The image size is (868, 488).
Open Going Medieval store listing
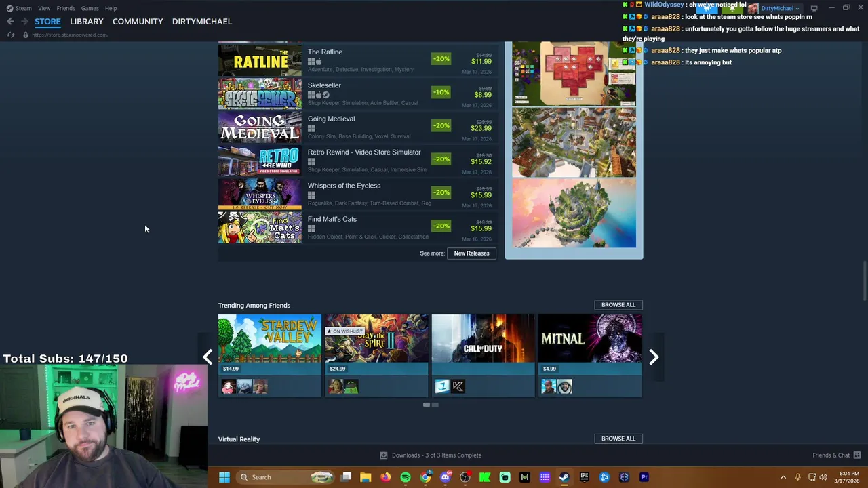pyautogui.click(x=359, y=127)
